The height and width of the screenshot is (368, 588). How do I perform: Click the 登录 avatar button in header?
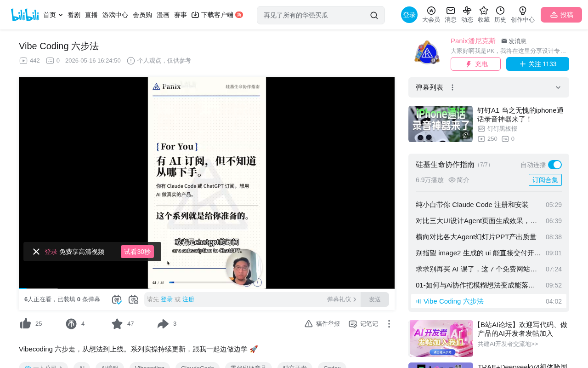coord(409,15)
